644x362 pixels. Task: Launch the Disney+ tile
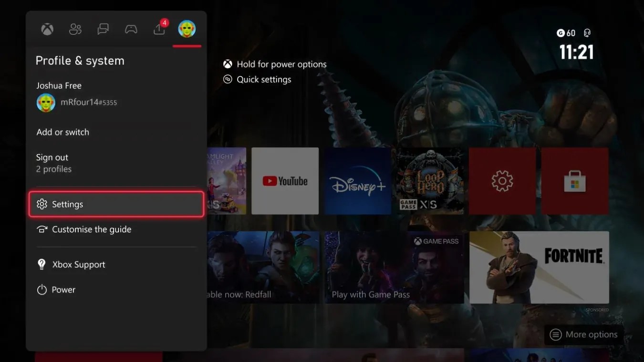(x=357, y=181)
